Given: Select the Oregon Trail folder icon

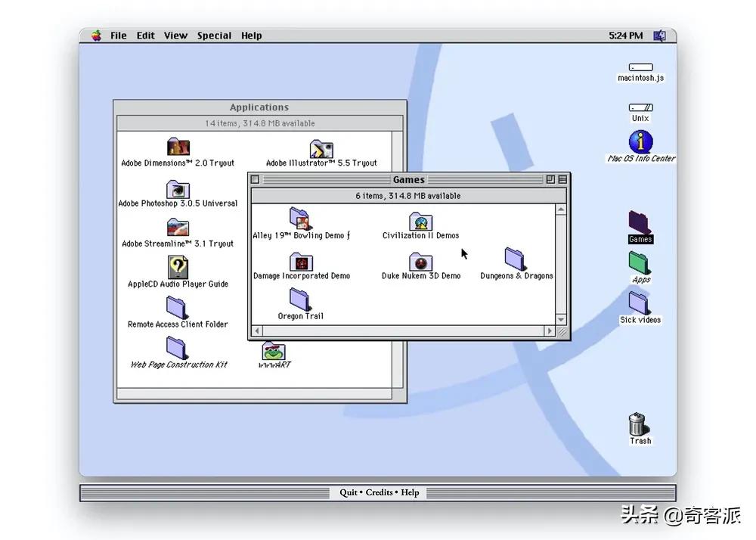Looking at the screenshot, I should tap(300, 299).
